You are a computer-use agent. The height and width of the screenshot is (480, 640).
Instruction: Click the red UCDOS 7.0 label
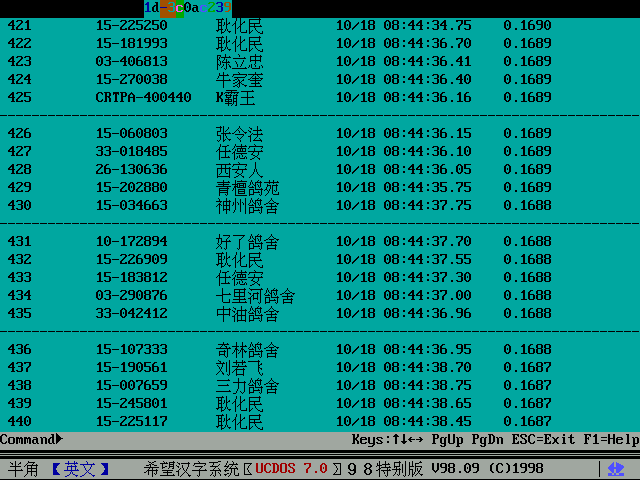(x=291, y=469)
